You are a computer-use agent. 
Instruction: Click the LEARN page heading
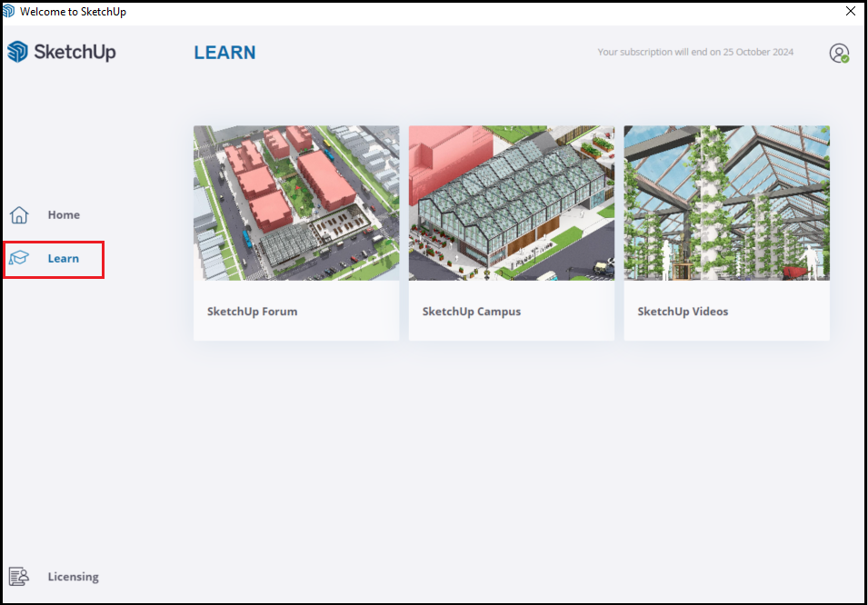coord(224,52)
